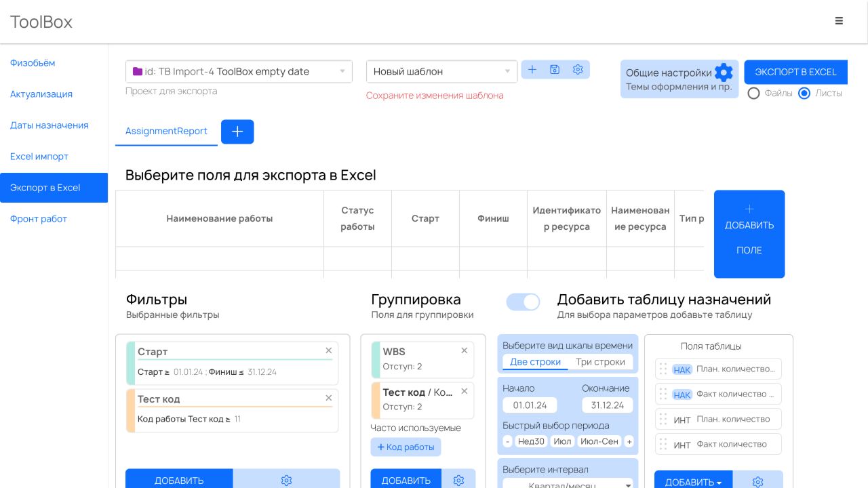This screenshot has height=488, width=868.
Task: Open template settings gear icon
Action: 578,70
